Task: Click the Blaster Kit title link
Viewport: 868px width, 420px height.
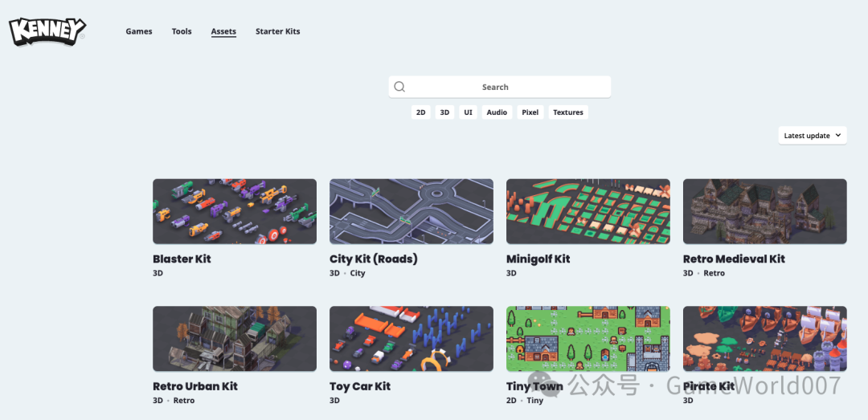Action: point(182,259)
